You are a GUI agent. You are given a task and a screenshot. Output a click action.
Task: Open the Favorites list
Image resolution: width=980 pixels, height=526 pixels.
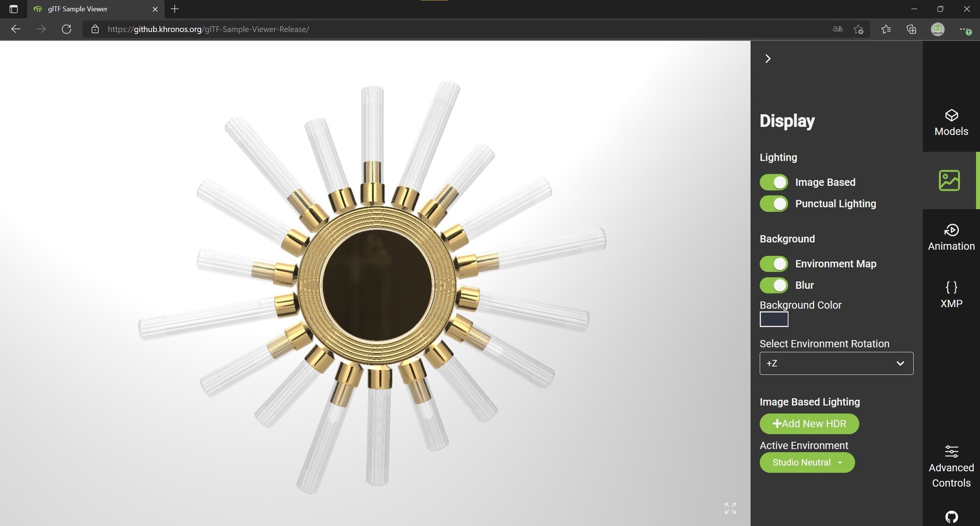coord(886,29)
